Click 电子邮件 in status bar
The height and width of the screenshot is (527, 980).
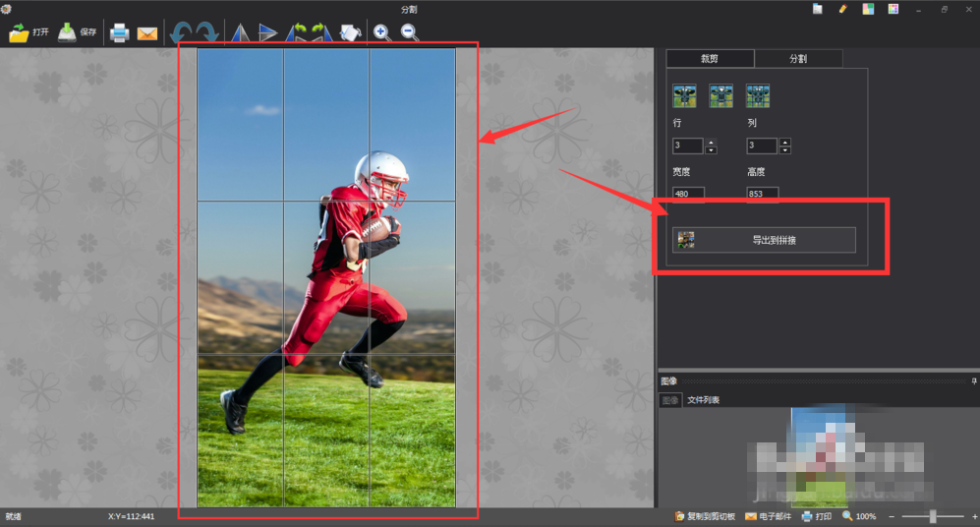click(768, 516)
